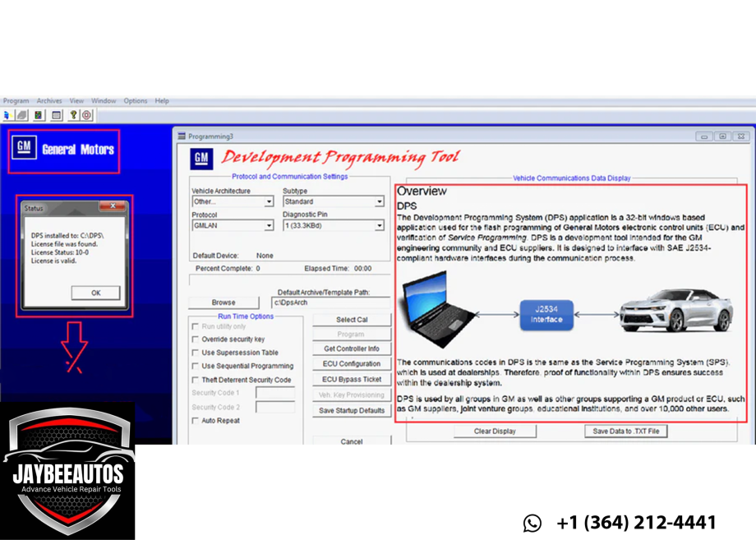Image resolution: width=756 pixels, height=540 pixels.
Task: Open the Archives menu
Action: click(x=49, y=101)
